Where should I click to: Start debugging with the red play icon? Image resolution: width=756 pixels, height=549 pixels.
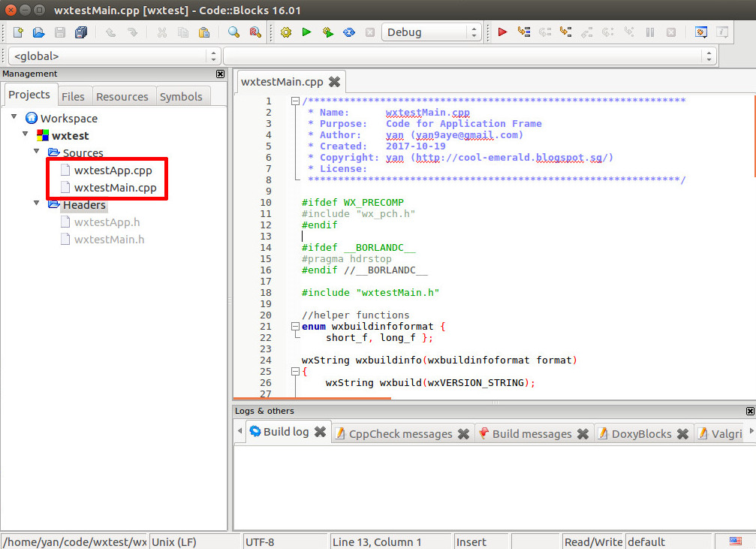coord(501,32)
